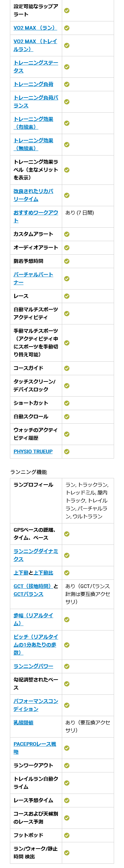Click the トレーニングステータス link
The image size is (124, 868).
pos(36,67)
